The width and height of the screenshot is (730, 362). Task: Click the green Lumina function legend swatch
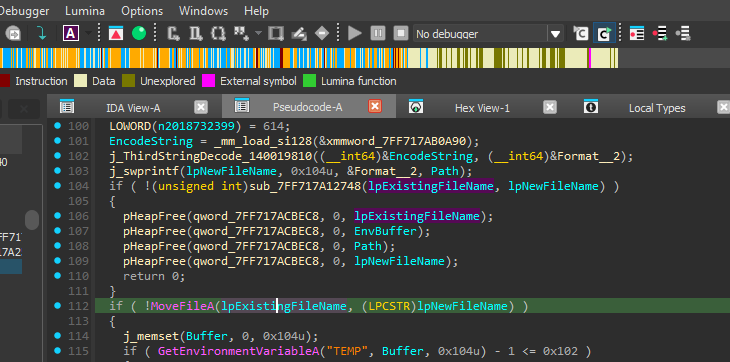(309, 81)
